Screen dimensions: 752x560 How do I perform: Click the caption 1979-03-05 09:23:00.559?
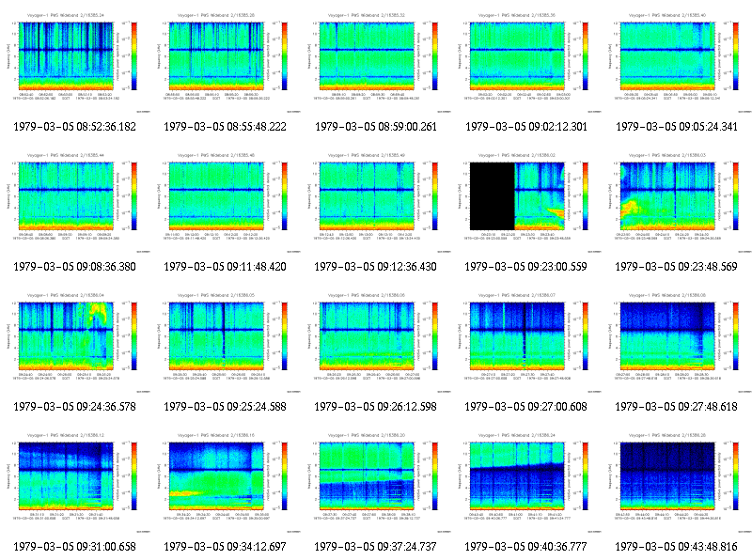coord(526,267)
